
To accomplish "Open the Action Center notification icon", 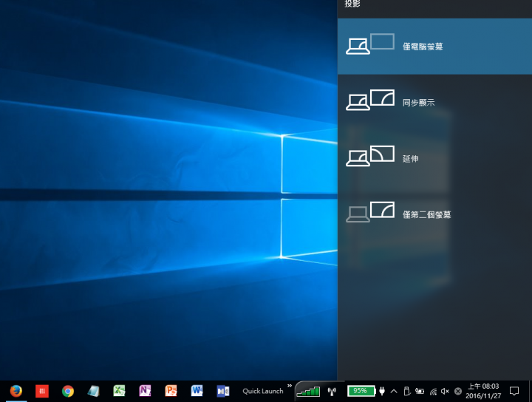I will pyautogui.click(x=514, y=392).
